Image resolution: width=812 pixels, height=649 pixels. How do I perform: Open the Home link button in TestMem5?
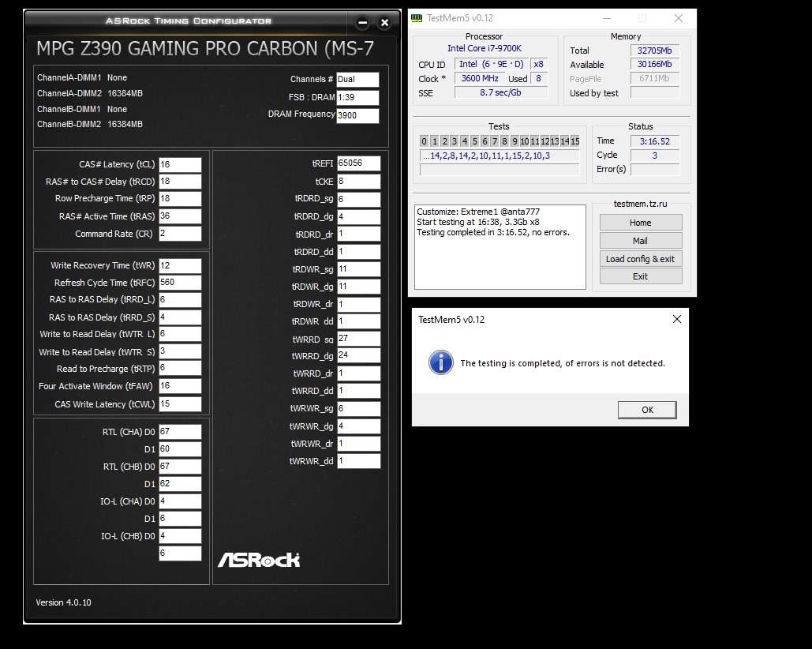641,223
